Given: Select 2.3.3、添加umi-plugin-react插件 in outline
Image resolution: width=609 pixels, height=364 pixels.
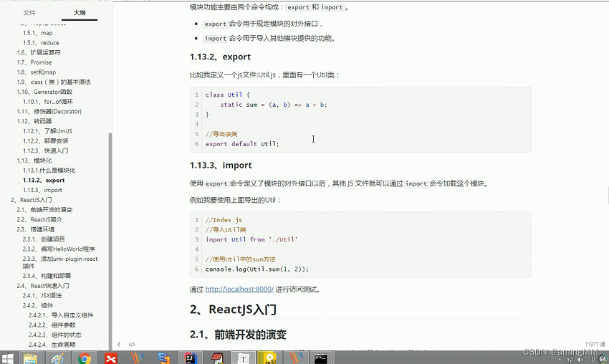Looking at the screenshot, I should pyautogui.click(x=59, y=262).
